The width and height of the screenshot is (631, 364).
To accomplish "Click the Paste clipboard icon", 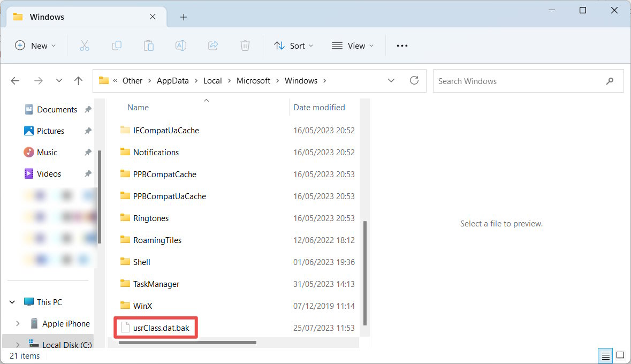I will pyautogui.click(x=149, y=46).
